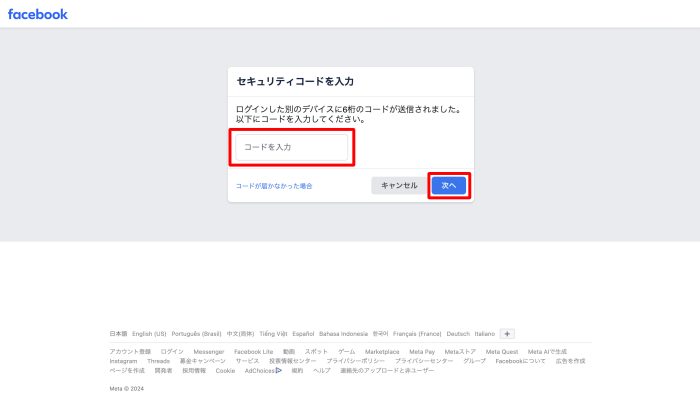Click the キャンセル button
700x407 pixels.
pyautogui.click(x=399, y=185)
